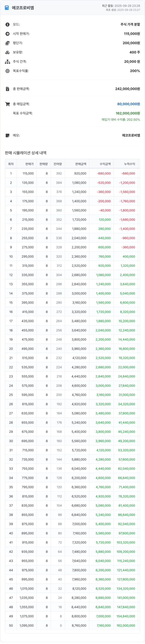This screenshot has height=644, width=145.
Task: Click the arrow circle icon beside 시작 판매가
Action: [7, 34]
